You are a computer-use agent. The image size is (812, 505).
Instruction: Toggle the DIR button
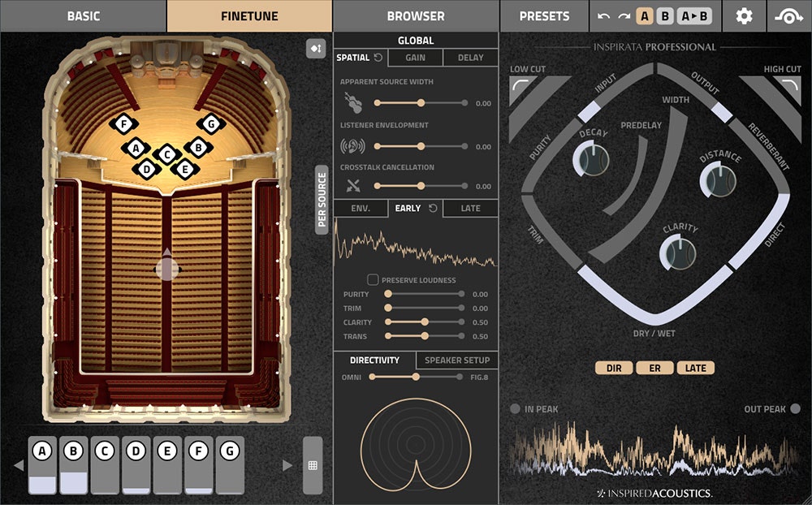pos(614,368)
